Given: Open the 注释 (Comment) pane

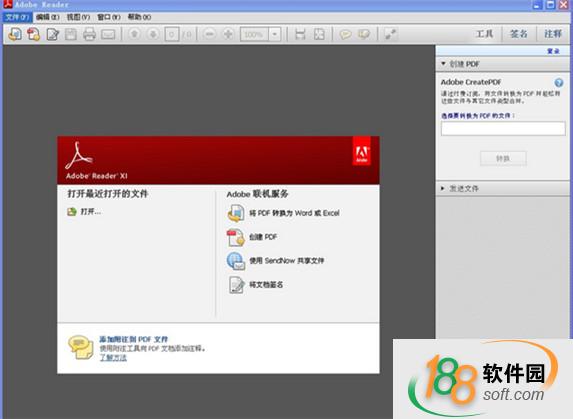Looking at the screenshot, I should (553, 34).
